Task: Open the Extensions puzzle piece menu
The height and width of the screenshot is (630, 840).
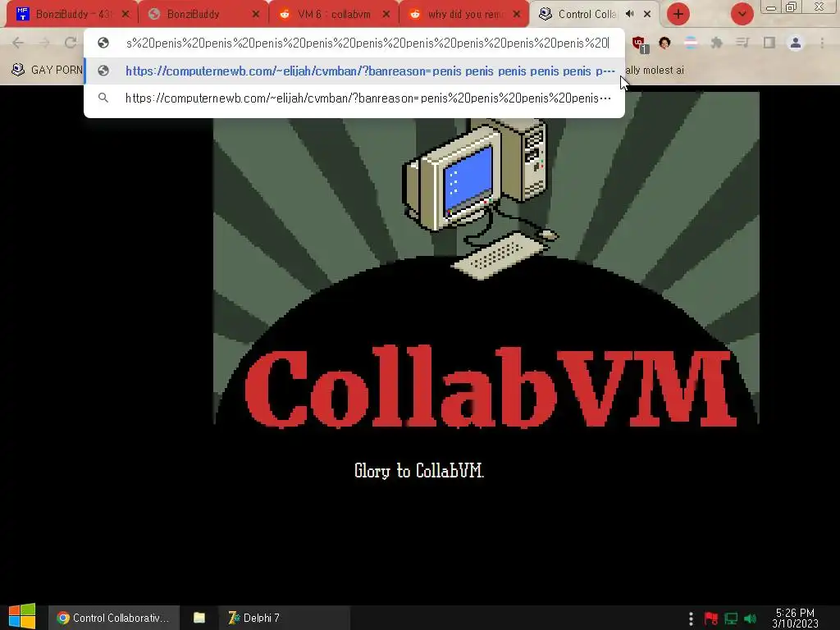Action: point(717,43)
